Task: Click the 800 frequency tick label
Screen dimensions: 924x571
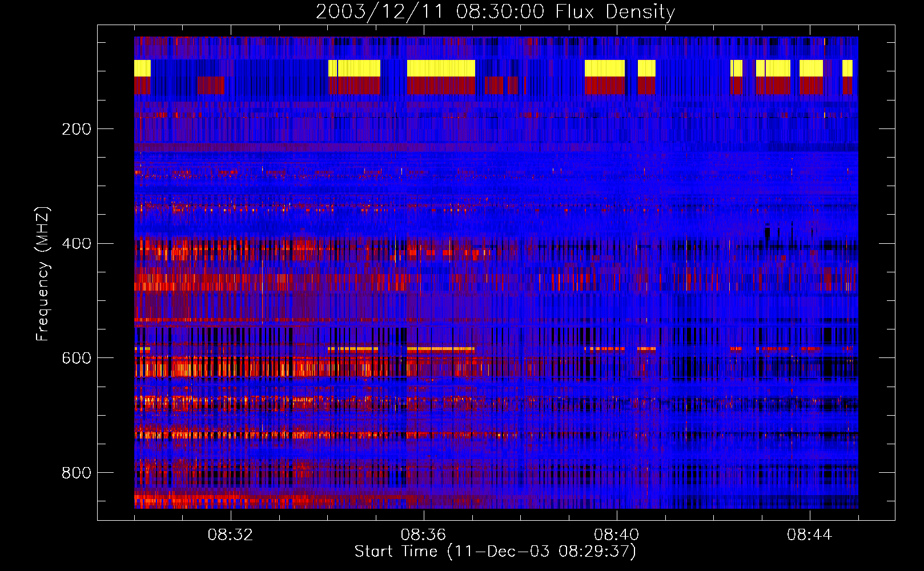Action: (77, 473)
